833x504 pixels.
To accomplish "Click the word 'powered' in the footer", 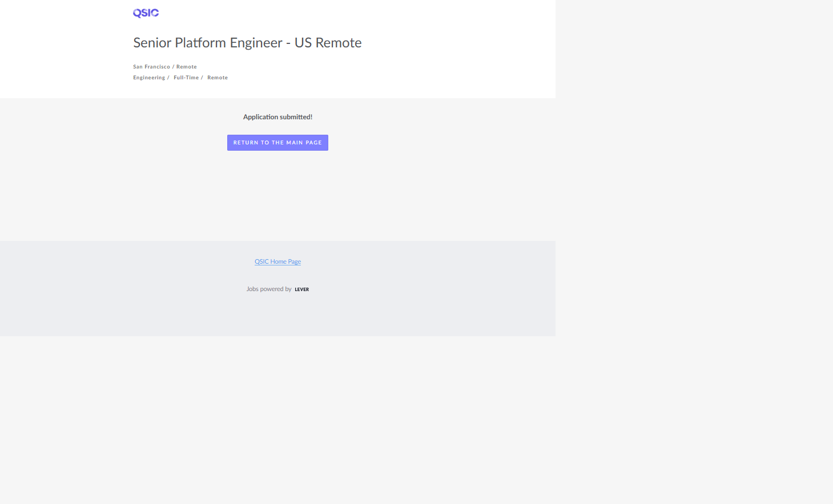I will (272, 289).
